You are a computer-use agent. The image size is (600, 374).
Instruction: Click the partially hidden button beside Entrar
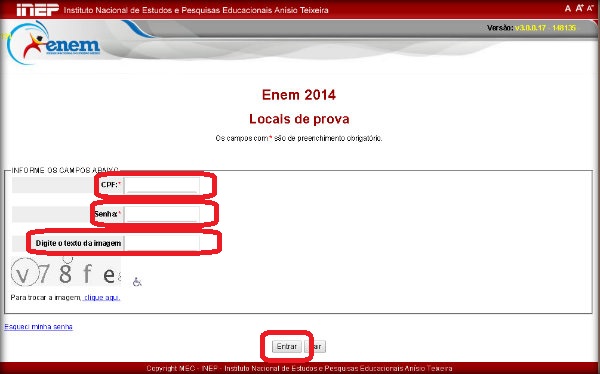point(315,346)
